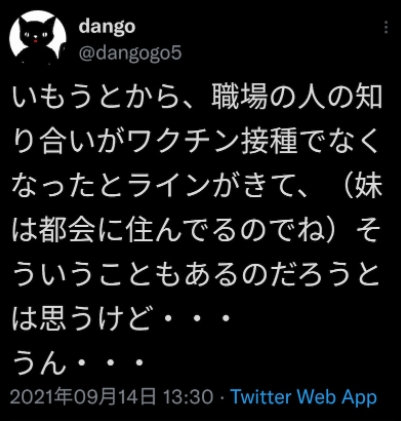Screen dimensions: 401x421
Task: Click the word 職場 in the first line
Action: pyautogui.click(x=239, y=99)
